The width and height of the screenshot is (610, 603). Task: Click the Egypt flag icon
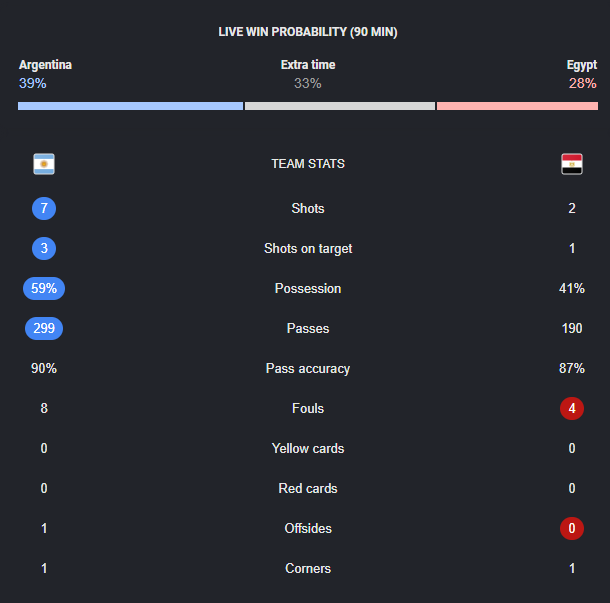pyautogui.click(x=572, y=164)
